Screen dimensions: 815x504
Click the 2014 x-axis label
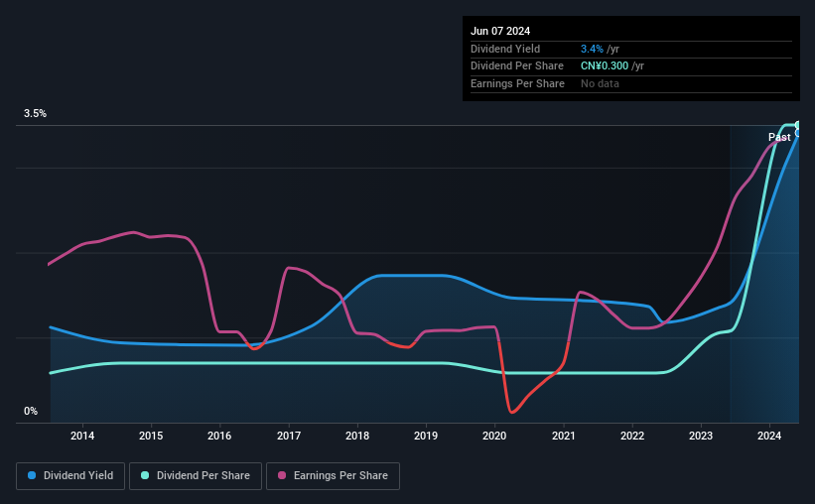(x=82, y=436)
